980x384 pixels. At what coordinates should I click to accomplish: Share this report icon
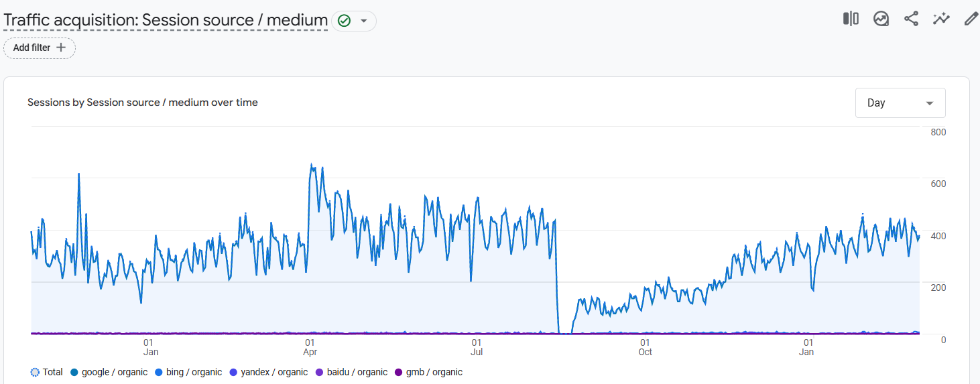[x=911, y=19]
